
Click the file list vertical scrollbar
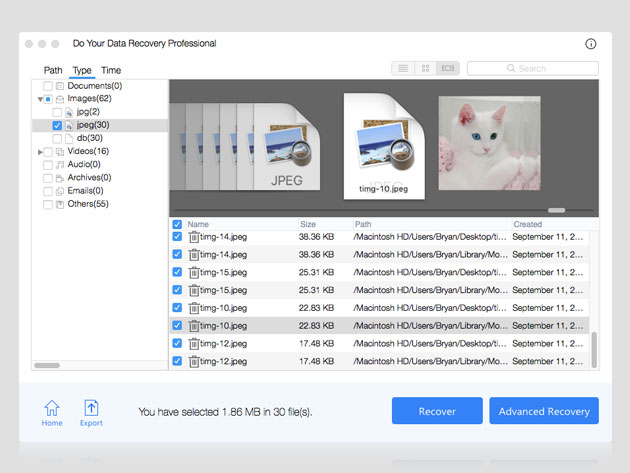594,350
